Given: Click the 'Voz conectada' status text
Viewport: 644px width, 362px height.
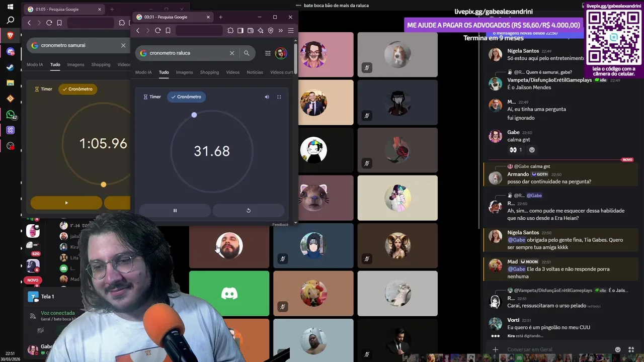Looking at the screenshot, I should (59, 313).
